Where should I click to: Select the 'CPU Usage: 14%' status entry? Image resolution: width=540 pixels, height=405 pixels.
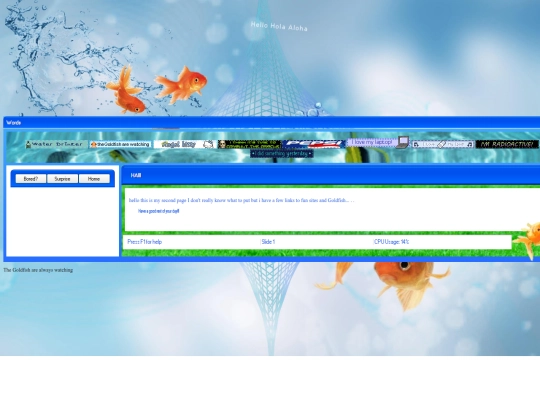[392, 242]
